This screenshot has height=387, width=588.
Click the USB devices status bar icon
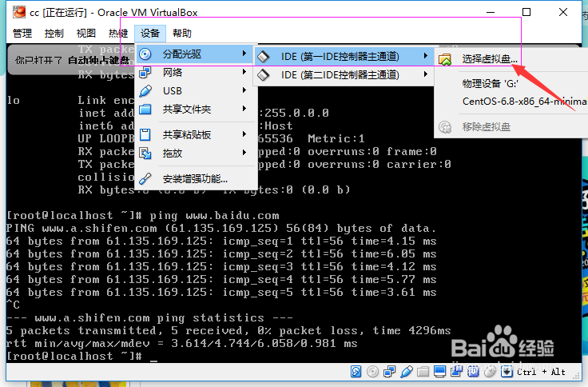(407, 372)
